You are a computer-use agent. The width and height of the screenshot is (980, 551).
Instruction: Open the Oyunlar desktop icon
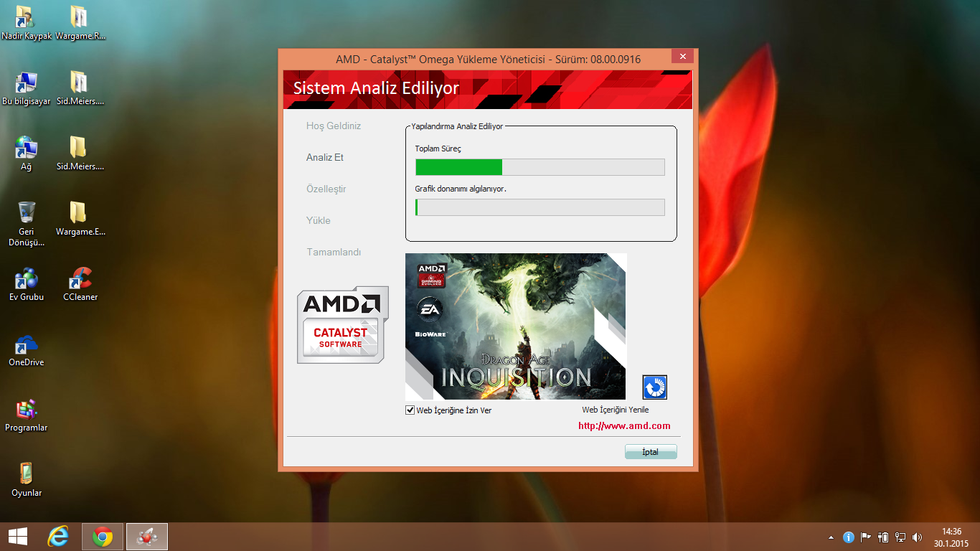pos(27,480)
